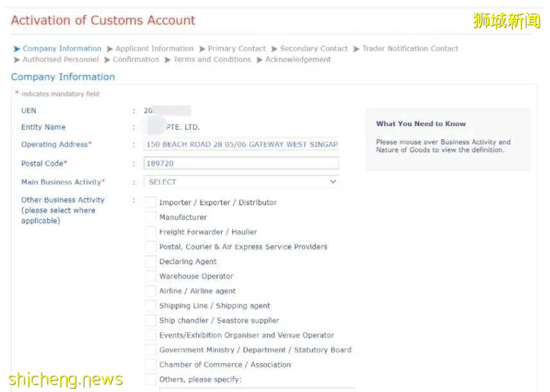Switch to Secondary Contact step
The height and width of the screenshot is (392, 550).
point(314,48)
